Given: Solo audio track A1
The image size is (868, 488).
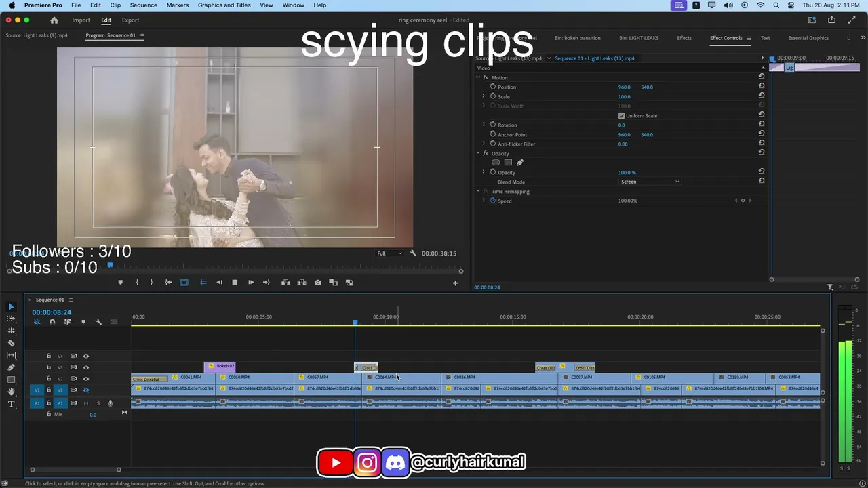Looking at the screenshot, I should tap(98, 403).
